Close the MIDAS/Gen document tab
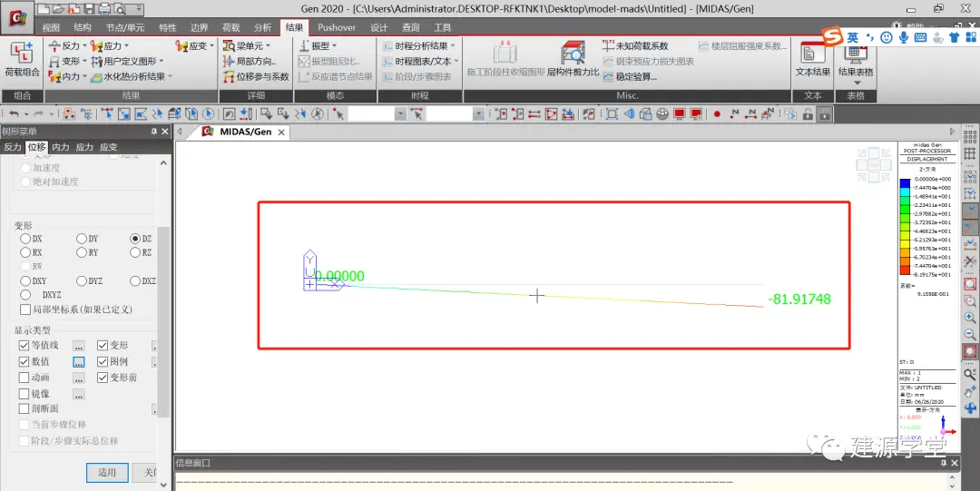 (281, 132)
